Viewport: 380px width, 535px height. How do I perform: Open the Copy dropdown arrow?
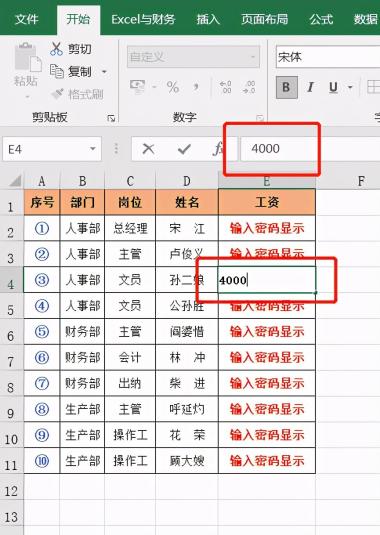tap(104, 72)
